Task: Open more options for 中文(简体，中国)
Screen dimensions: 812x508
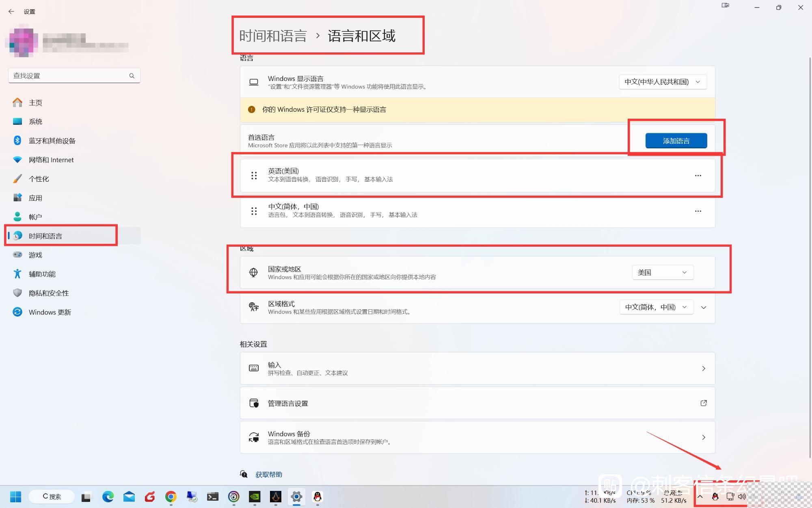Action: pos(698,211)
